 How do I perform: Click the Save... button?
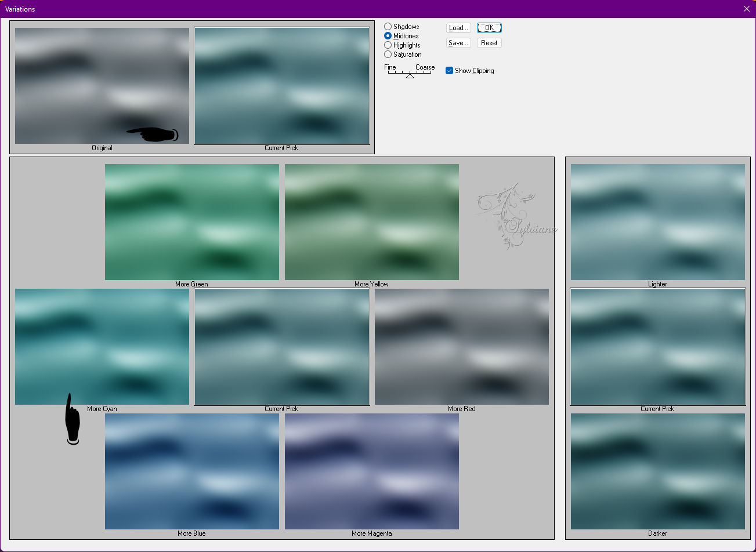pyautogui.click(x=458, y=43)
